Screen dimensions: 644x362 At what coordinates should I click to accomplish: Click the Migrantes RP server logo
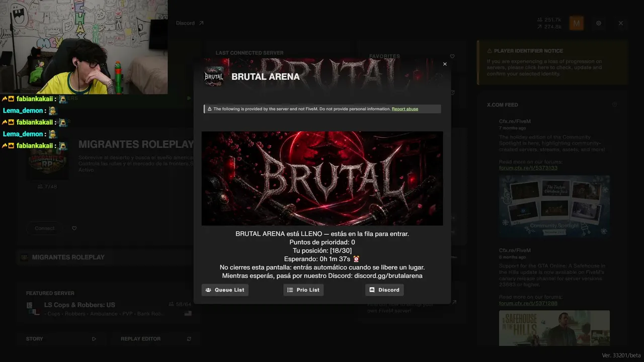pyautogui.click(x=48, y=161)
